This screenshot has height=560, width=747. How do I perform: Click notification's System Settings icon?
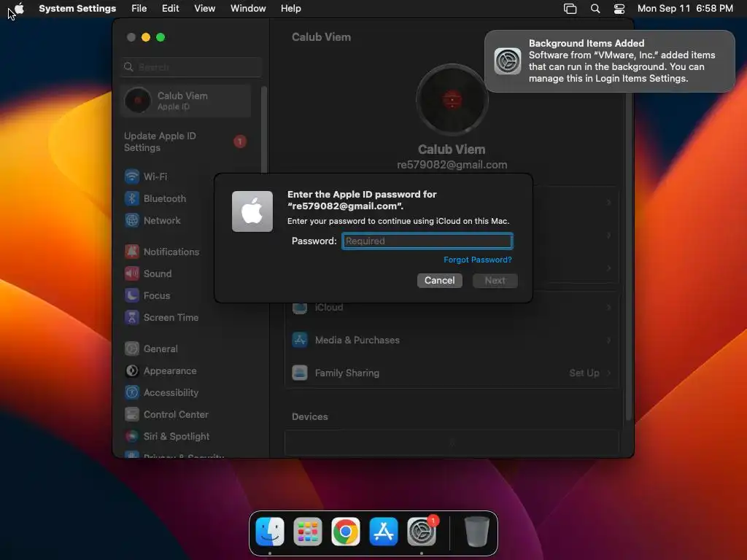508,61
